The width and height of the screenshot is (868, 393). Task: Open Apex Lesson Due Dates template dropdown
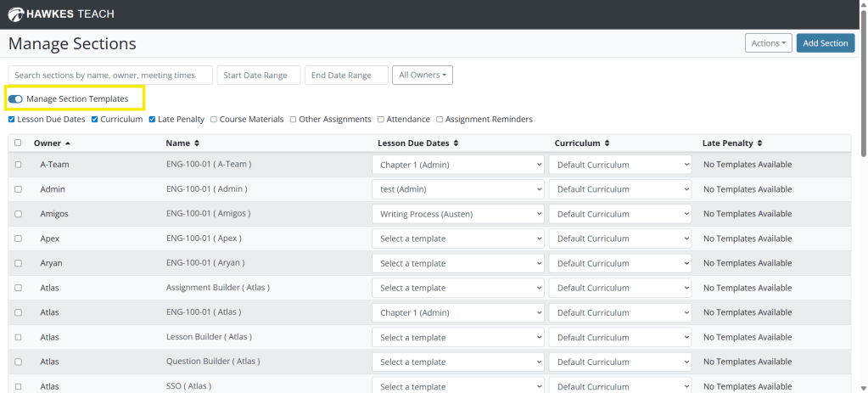pyautogui.click(x=458, y=239)
